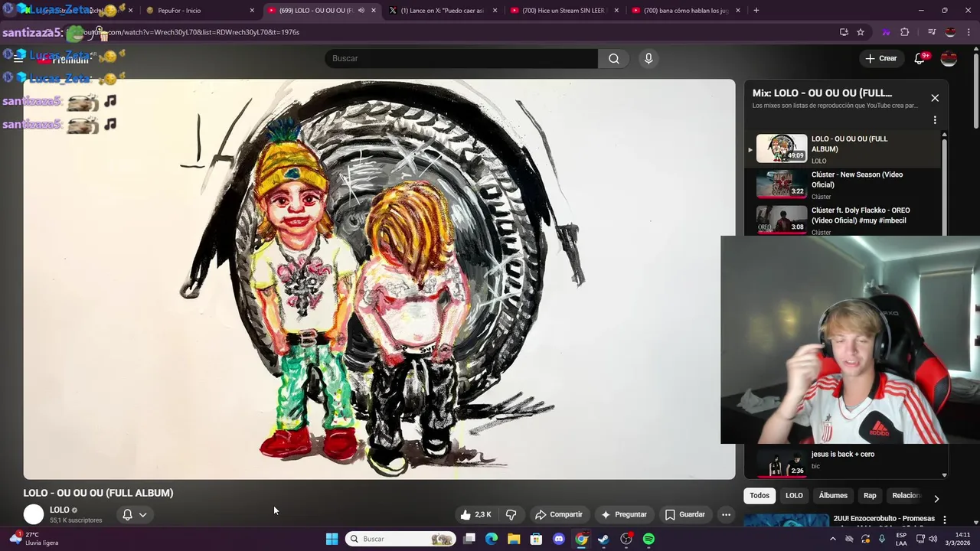Screen dimensions: 980x551
Task: Open the media controls icon in toolbar
Action: click(x=932, y=32)
